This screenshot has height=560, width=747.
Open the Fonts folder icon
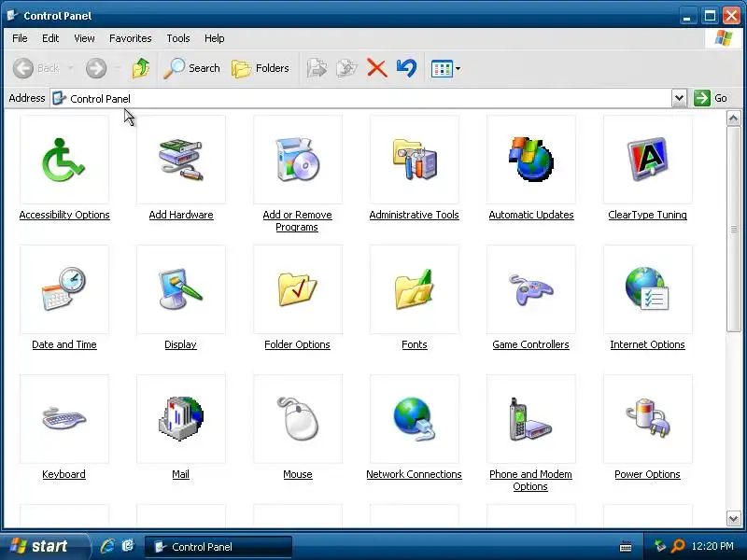point(414,289)
